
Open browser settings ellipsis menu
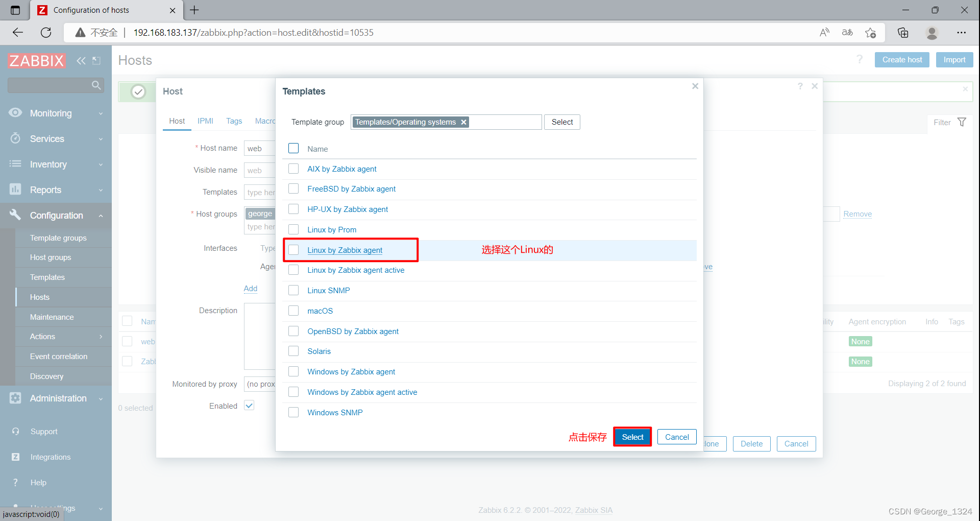[962, 33]
